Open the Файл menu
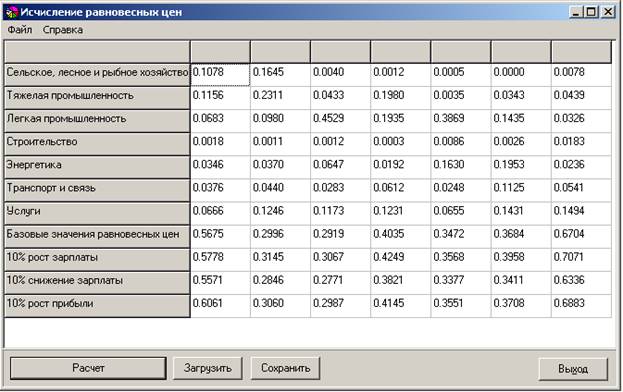The height and width of the screenshot is (392, 623). 20,30
